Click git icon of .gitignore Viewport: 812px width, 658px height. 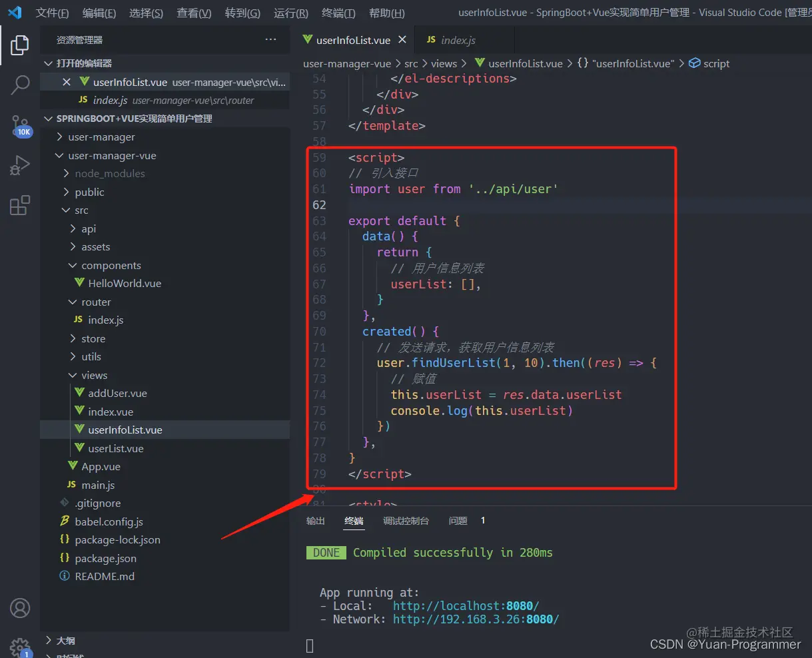point(65,503)
